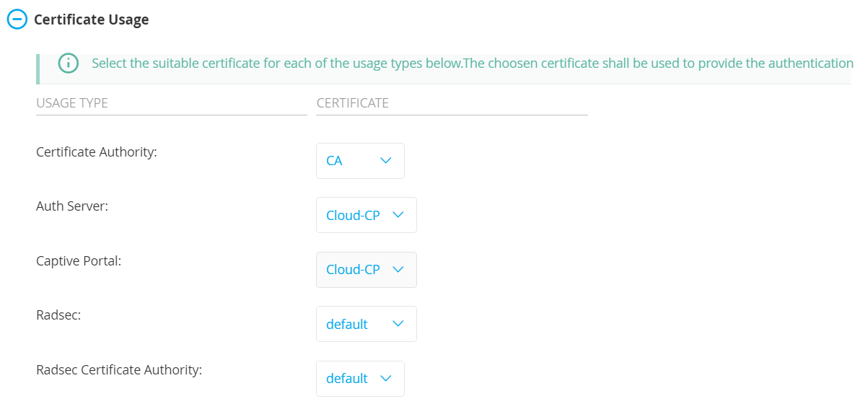
Task: Collapse the Certificate Usage section
Action: [x=17, y=19]
